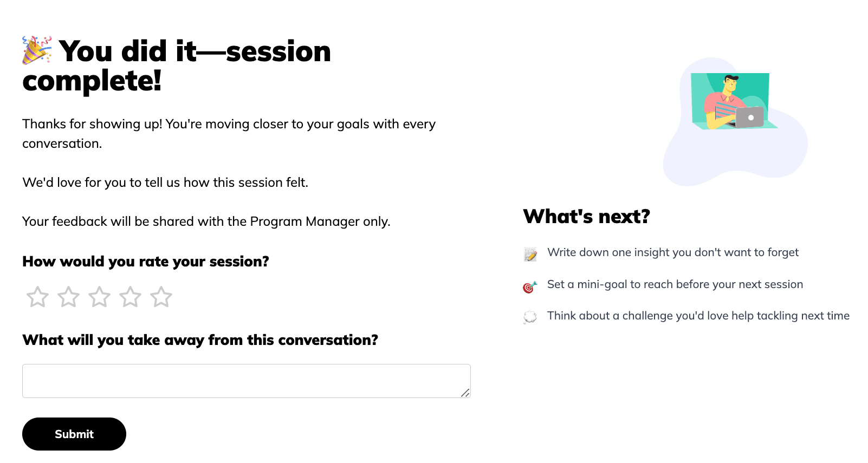This screenshot has height=463, width=868.
Task: Give a three-star session rating
Action: [x=99, y=297]
